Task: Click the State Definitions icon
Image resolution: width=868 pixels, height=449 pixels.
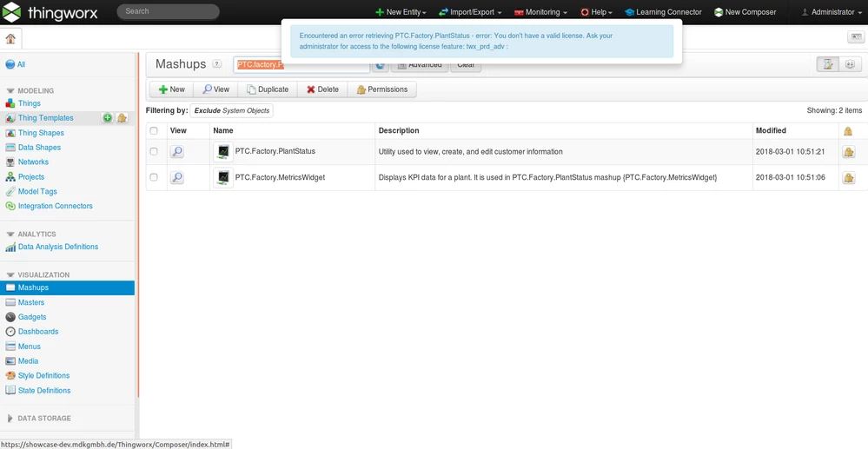Action: (10, 390)
